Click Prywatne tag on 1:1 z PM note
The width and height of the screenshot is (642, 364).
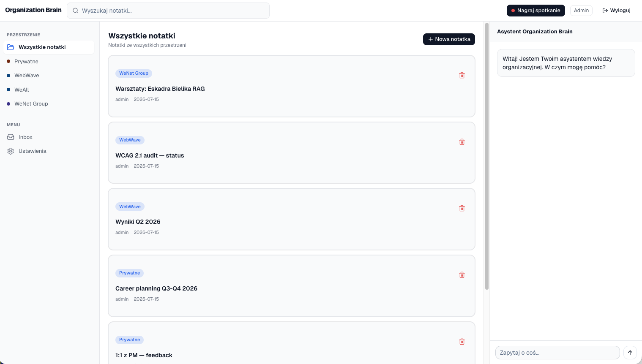click(x=129, y=340)
